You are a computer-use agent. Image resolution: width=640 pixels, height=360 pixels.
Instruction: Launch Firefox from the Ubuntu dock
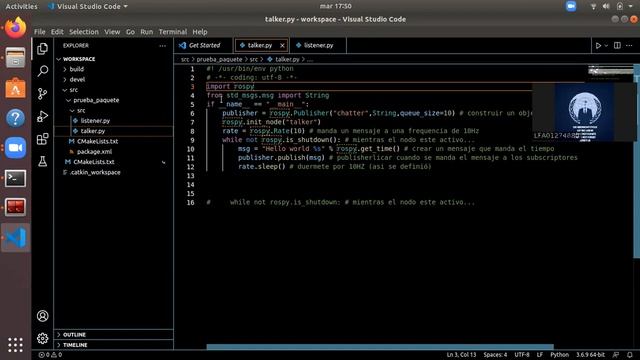16,28
